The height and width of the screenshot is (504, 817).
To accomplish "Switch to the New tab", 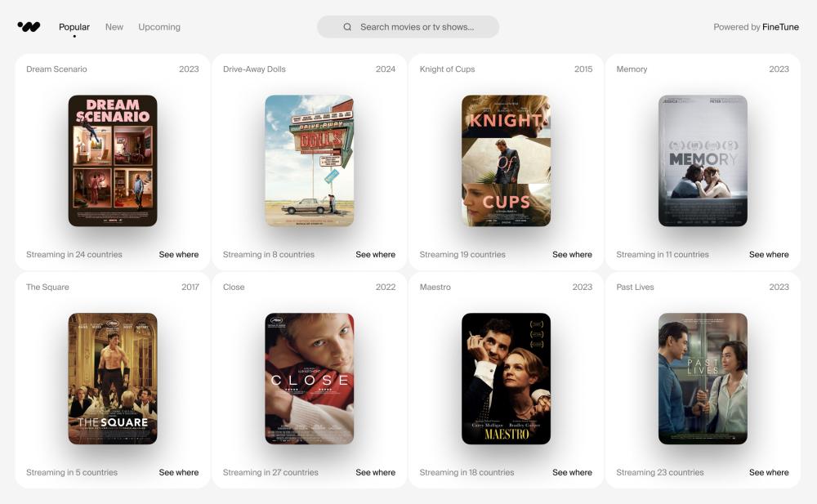I will coord(114,27).
